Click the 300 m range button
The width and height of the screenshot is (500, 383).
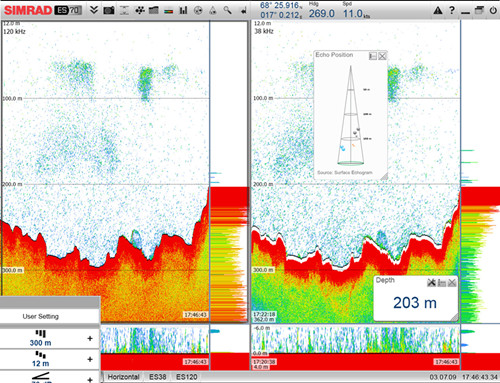pyautogui.click(x=40, y=338)
